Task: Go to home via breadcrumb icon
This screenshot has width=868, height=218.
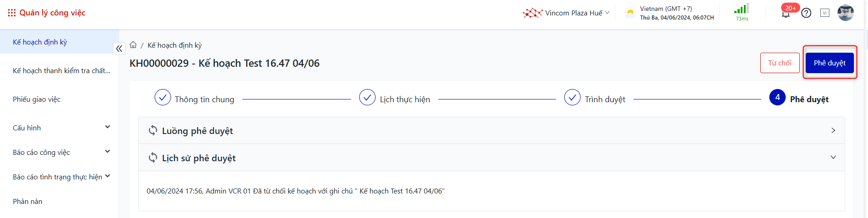Action: (x=133, y=45)
